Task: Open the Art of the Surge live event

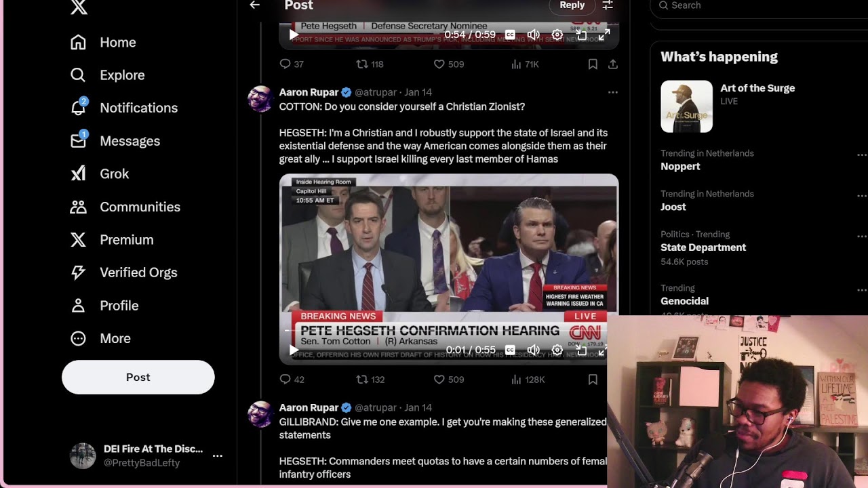Action: coord(757,88)
